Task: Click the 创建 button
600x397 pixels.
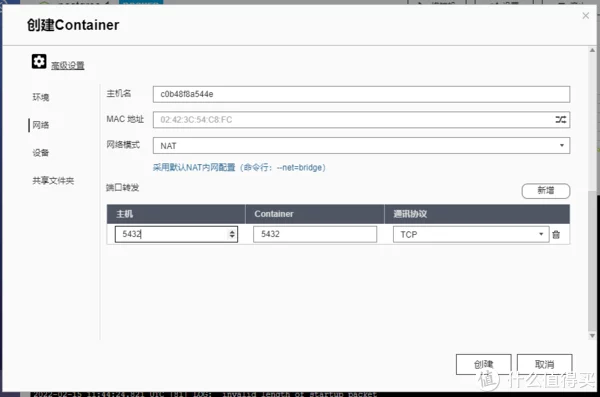Action: [x=484, y=364]
